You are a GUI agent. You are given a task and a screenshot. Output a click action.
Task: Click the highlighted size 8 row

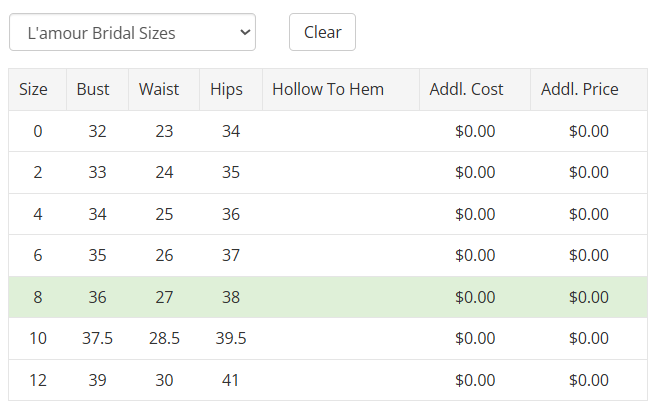coord(328,297)
